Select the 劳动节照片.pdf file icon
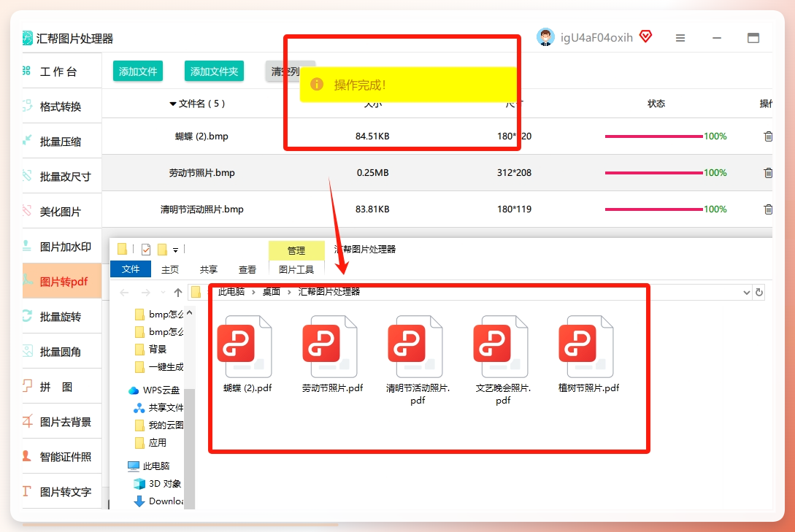 click(330, 347)
